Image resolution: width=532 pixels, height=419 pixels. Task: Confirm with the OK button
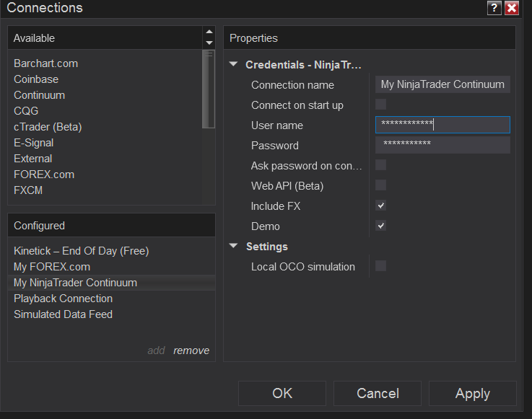coord(282,393)
